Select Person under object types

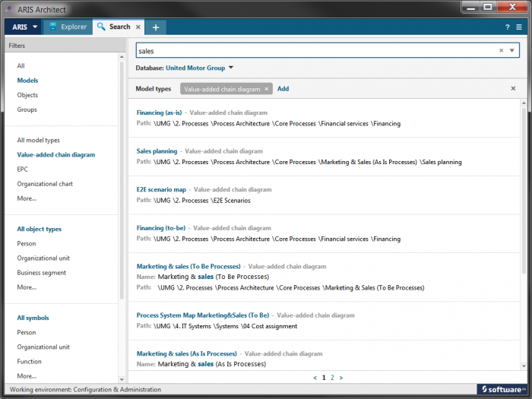tap(26, 244)
